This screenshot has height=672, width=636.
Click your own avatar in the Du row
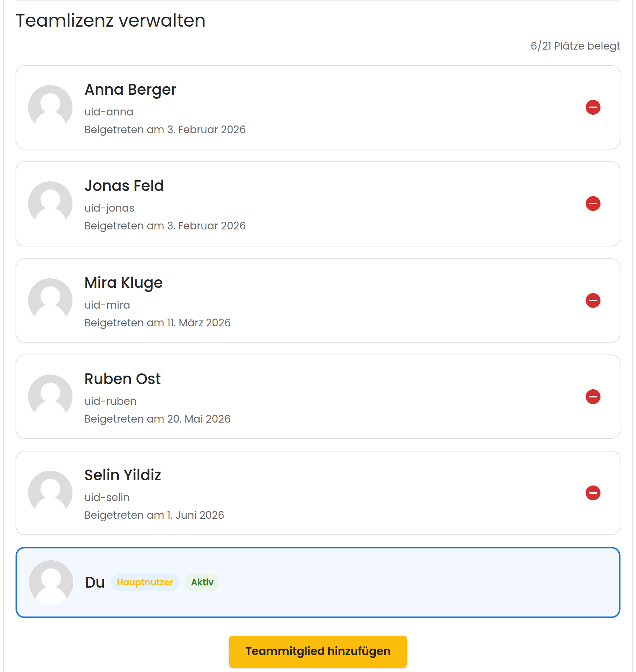tap(51, 582)
